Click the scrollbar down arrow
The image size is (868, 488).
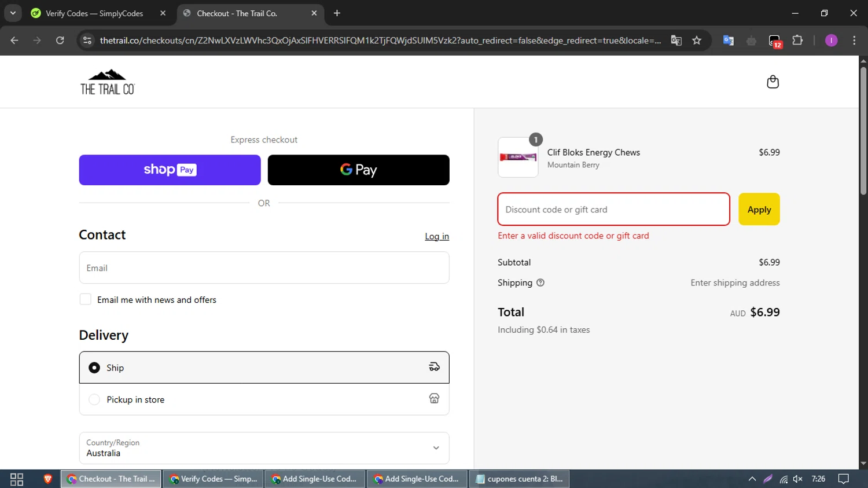[863, 464]
